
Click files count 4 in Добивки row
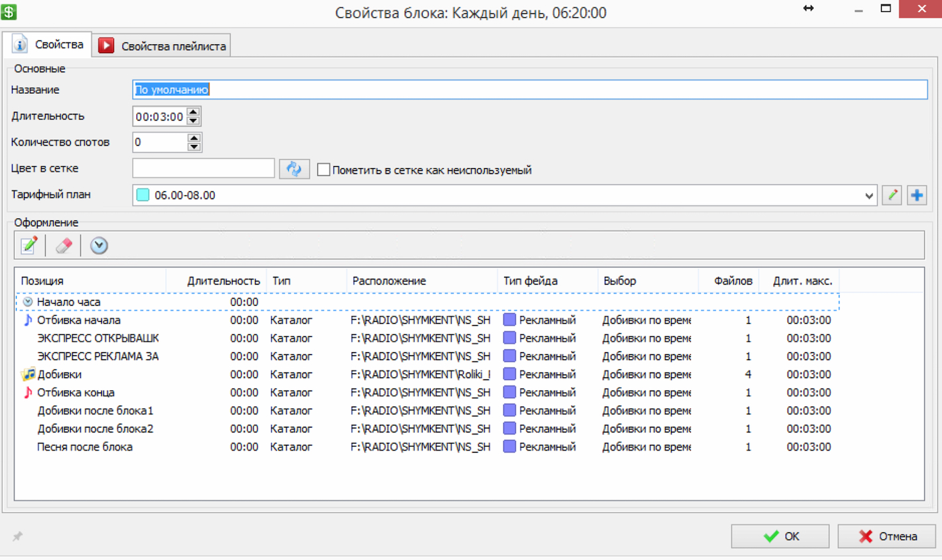click(x=748, y=375)
